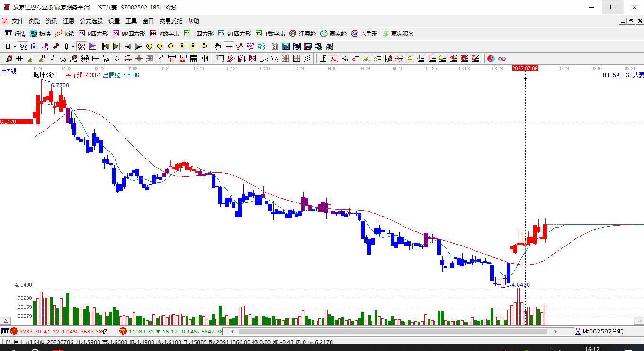The width and height of the screenshot is (644, 351).
Task: Click the infinity symbol icon
Action: point(502,59)
